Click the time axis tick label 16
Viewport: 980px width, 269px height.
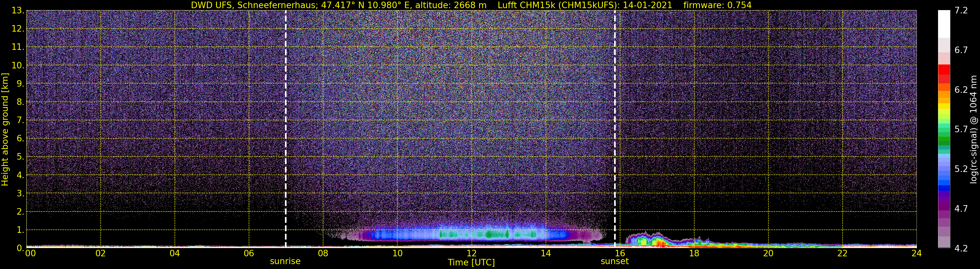[620, 254]
